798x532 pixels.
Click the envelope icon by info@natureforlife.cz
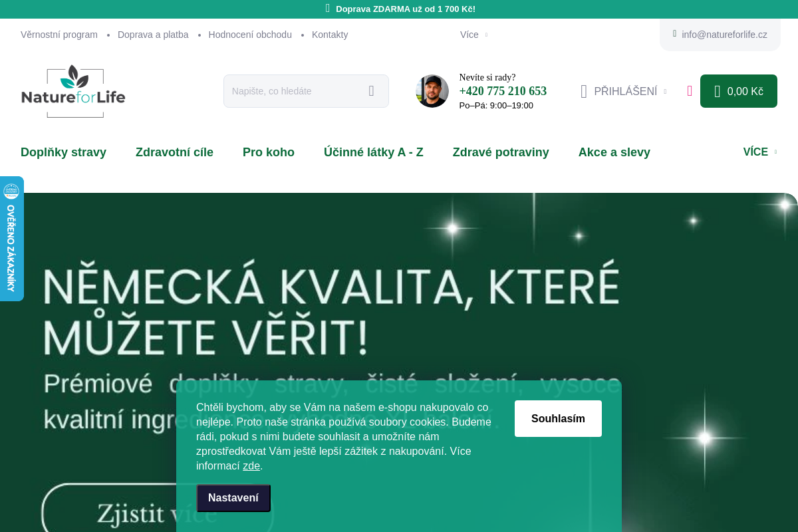point(674,34)
